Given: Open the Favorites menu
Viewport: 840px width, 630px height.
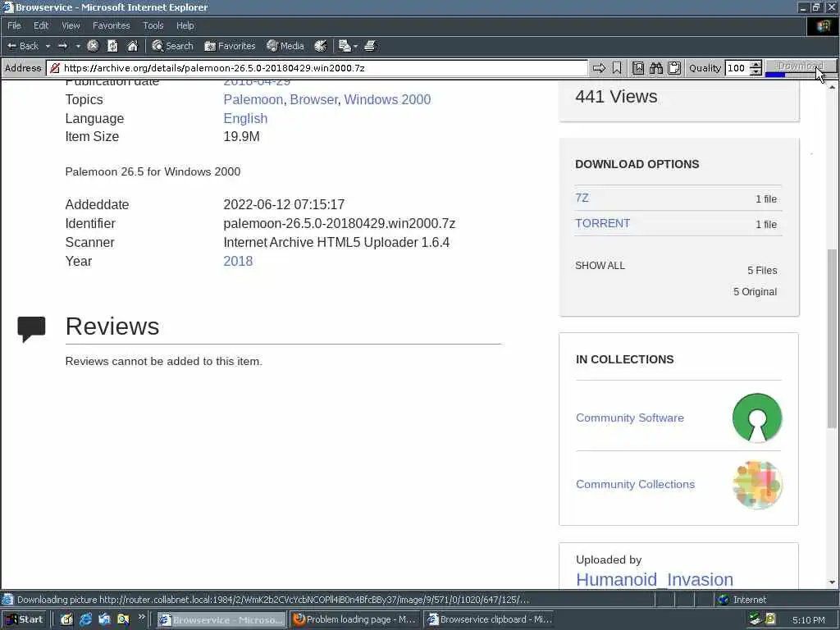Looking at the screenshot, I should 111,25.
